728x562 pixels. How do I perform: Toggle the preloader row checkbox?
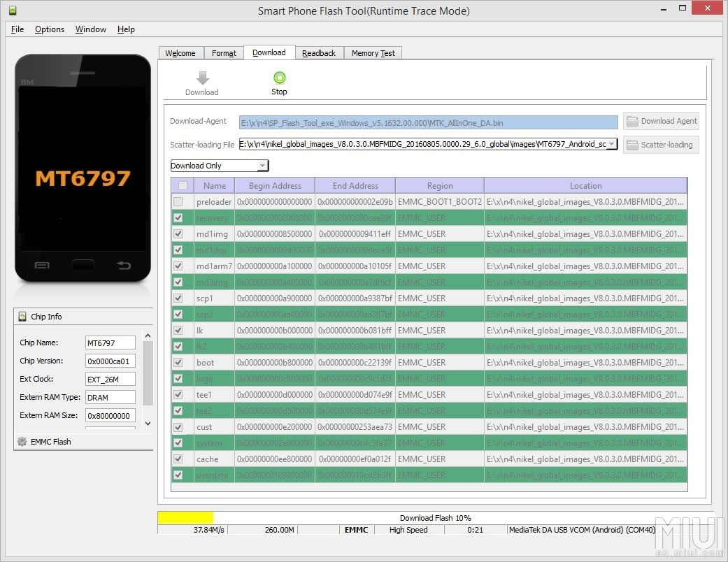point(178,202)
